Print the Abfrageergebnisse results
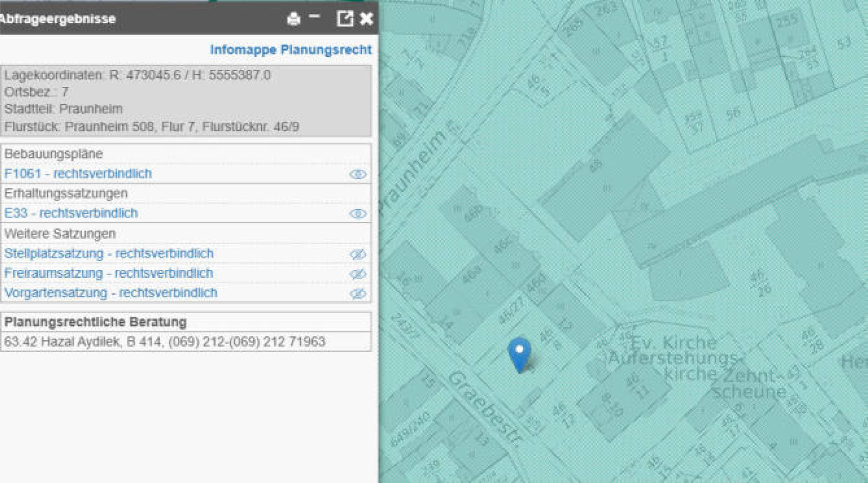The image size is (868, 483). tap(294, 19)
